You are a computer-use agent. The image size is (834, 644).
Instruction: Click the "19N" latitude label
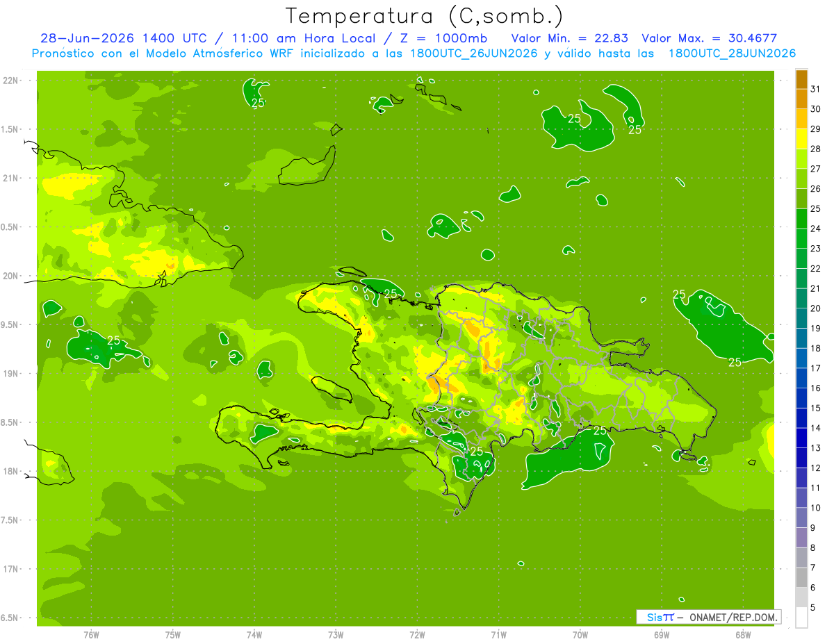click(10, 373)
